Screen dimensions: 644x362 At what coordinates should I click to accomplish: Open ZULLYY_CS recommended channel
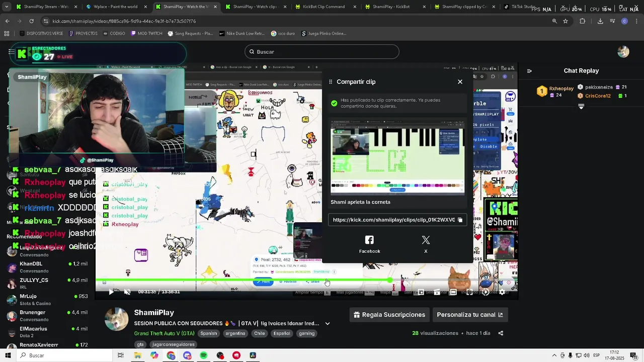coord(47,283)
